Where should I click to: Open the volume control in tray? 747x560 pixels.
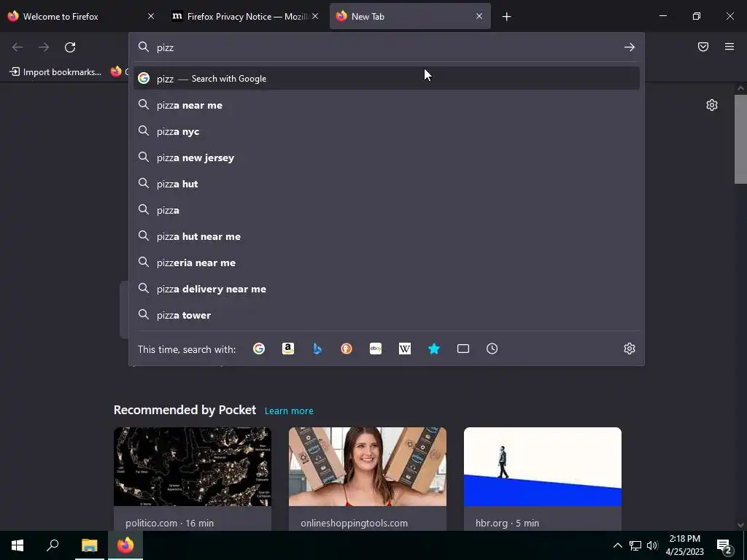pyautogui.click(x=652, y=545)
